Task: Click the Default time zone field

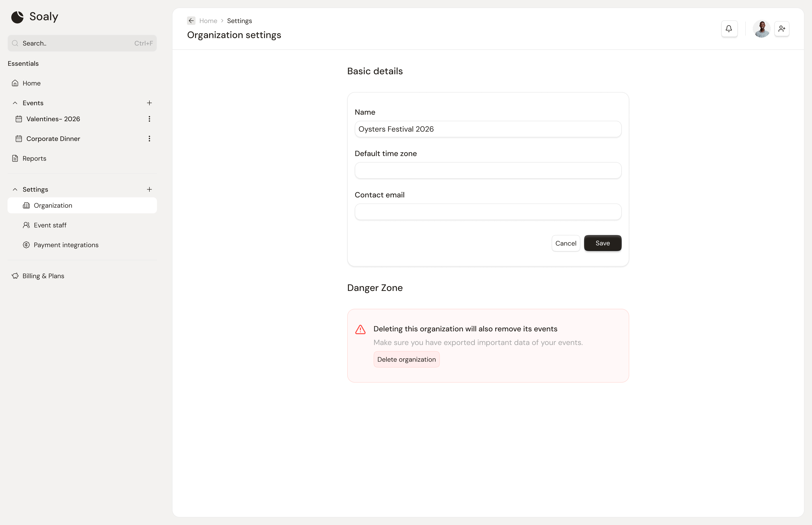Action: 488,170
